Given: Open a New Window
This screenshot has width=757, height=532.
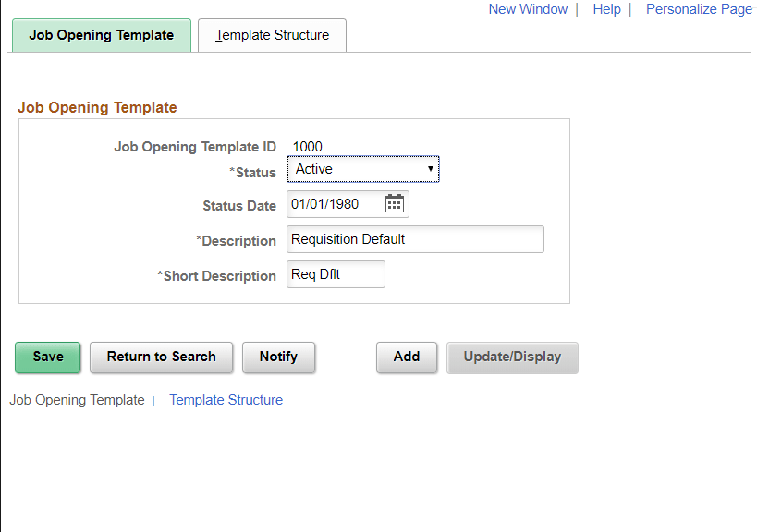Looking at the screenshot, I should (x=527, y=9).
